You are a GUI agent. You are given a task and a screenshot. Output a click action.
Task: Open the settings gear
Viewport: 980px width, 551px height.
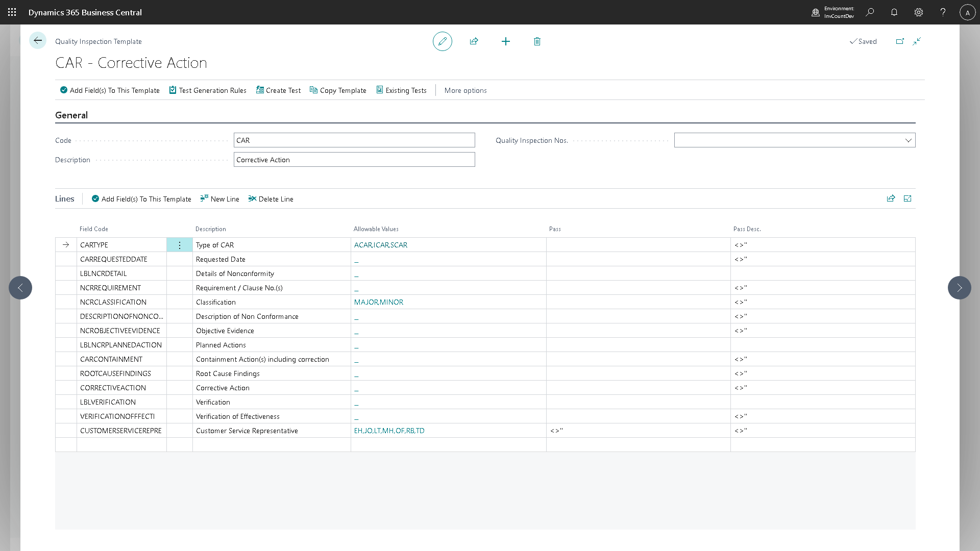(919, 12)
